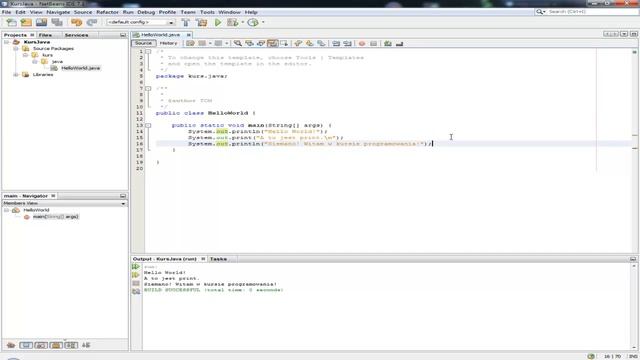Click Shift Line Right icon in editor toolbar
Screen dimensions: 640x360
[347, 43]
